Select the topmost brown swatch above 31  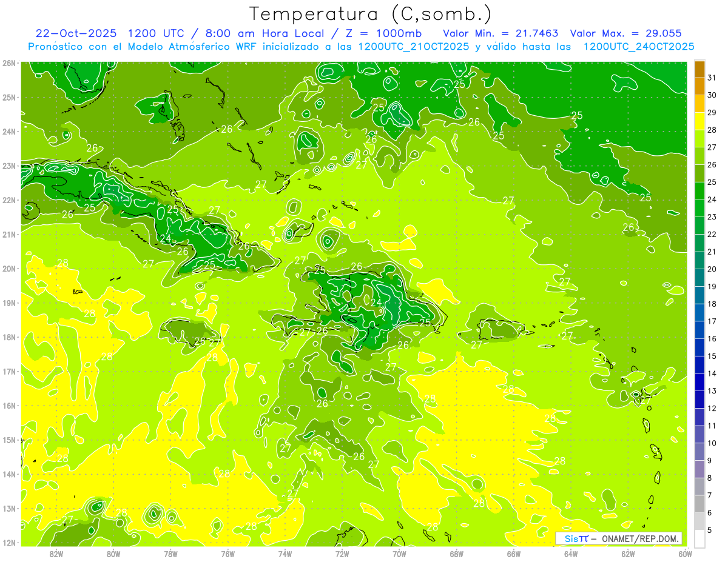coord(699,69)
